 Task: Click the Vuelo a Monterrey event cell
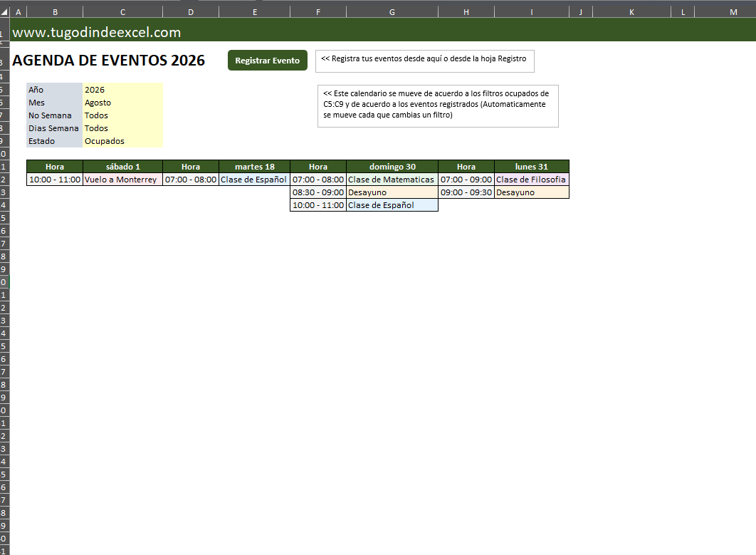[x=123, y=180]
